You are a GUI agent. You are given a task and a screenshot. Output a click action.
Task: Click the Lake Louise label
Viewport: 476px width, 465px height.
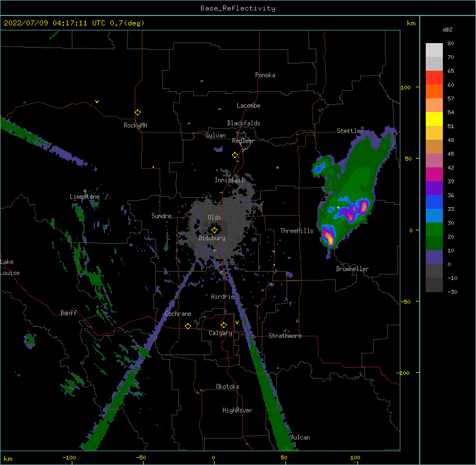pos(10,267)
